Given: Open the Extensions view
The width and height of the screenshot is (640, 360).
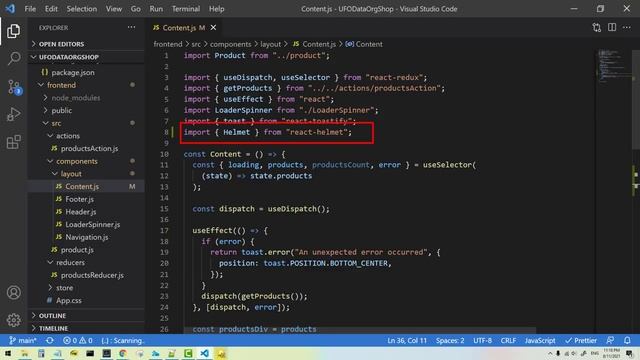Looking at the screenshot, I should [x=13, y=142].
